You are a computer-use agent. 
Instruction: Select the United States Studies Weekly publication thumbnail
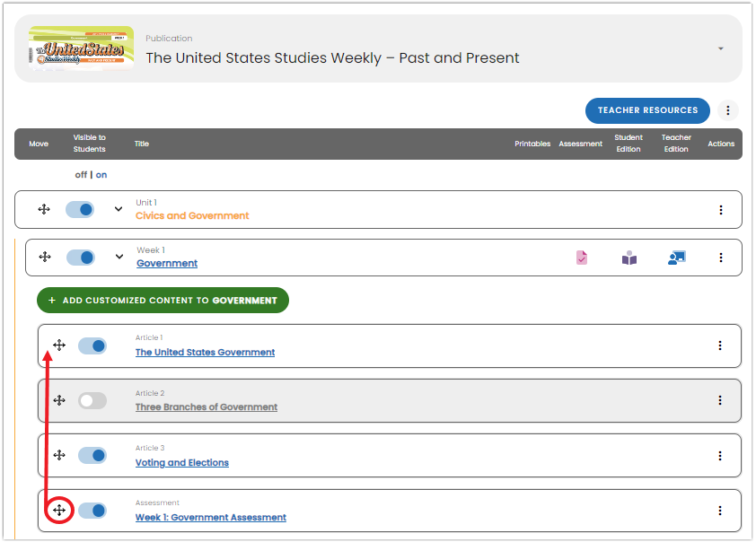click(x=81, y=48)
